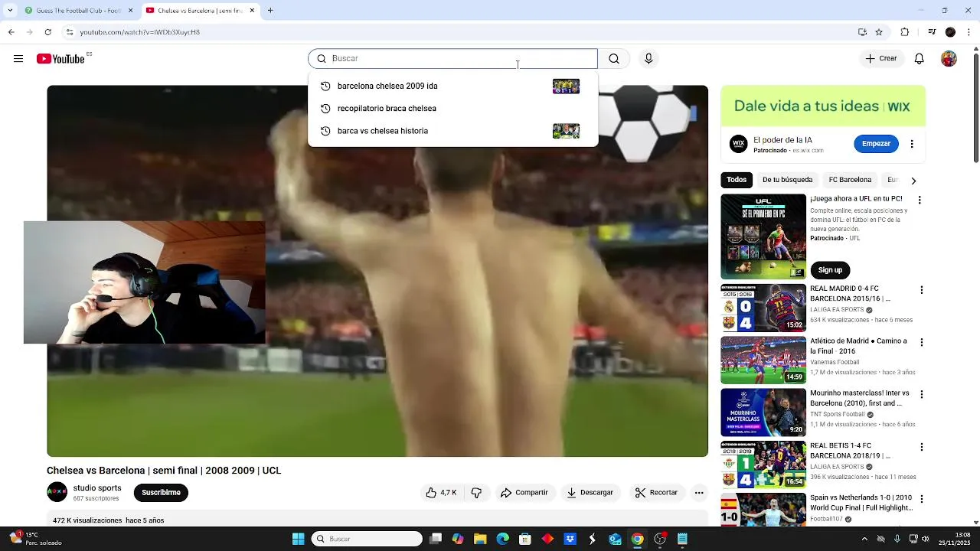
Task: Choose suggestion barca vs chelsea historia
Action: [x=452, y=131]
